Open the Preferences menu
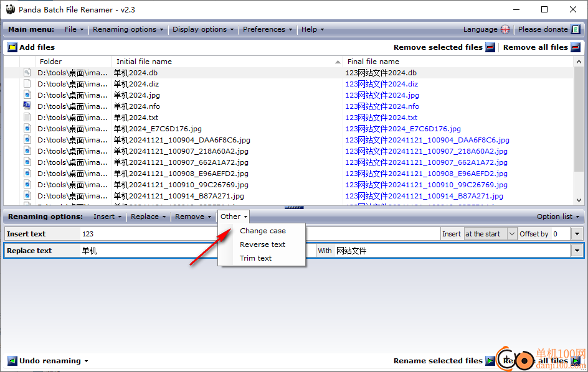This screenshot has height=372, width=588. click(x=267, y=29)
